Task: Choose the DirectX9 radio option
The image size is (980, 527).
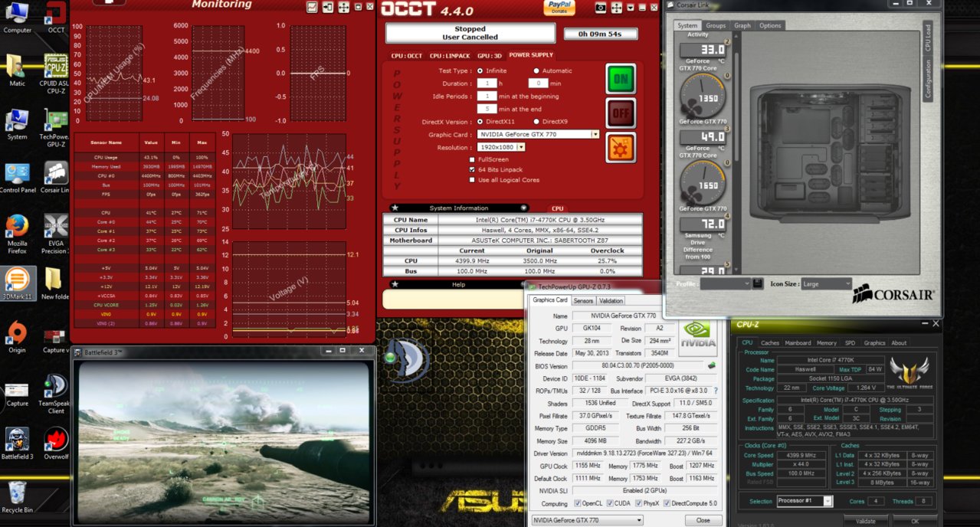Action: (536, 122)
